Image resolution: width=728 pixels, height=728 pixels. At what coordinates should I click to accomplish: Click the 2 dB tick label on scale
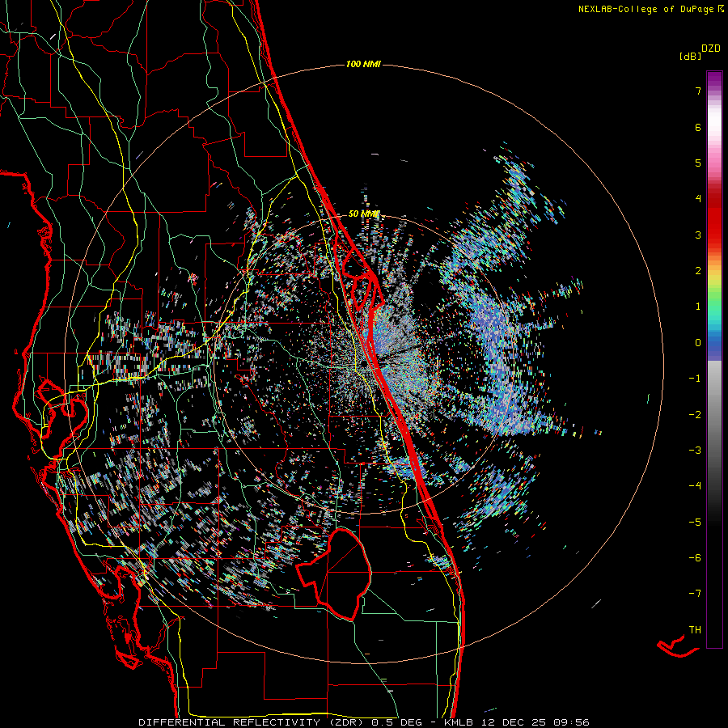pyautogui.click(x=698, y=271)
